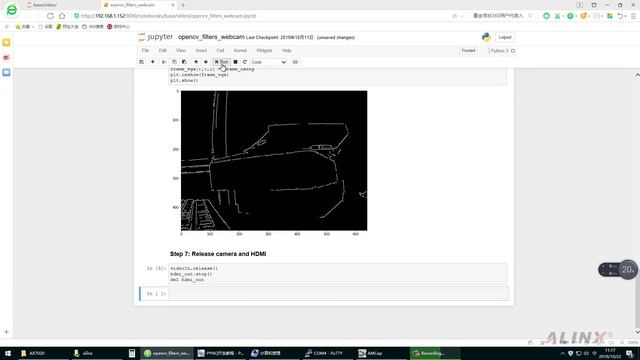Restart the kernel with the circular arrow
This screenshot has height=360, width=640.
tap(244, 62)
